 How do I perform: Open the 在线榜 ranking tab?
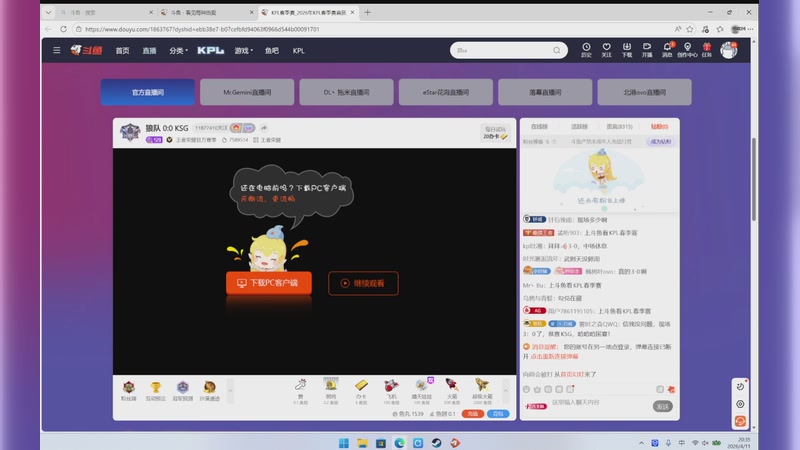(539, 127)
